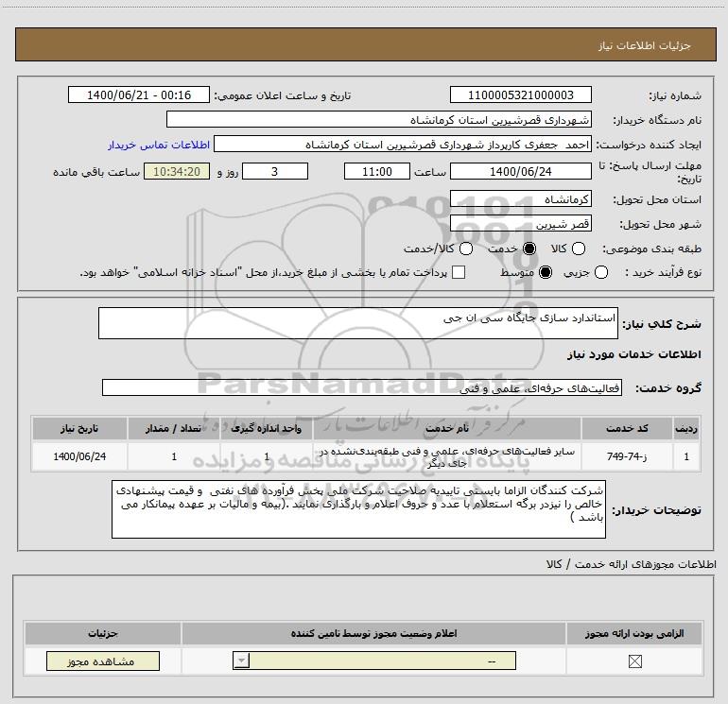
Task: Click the delivery province کرمانشاه field
Action: (520, 199)
